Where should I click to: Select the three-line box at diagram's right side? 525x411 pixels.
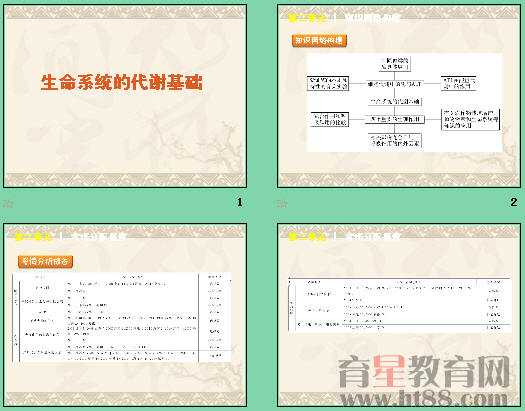470,119
